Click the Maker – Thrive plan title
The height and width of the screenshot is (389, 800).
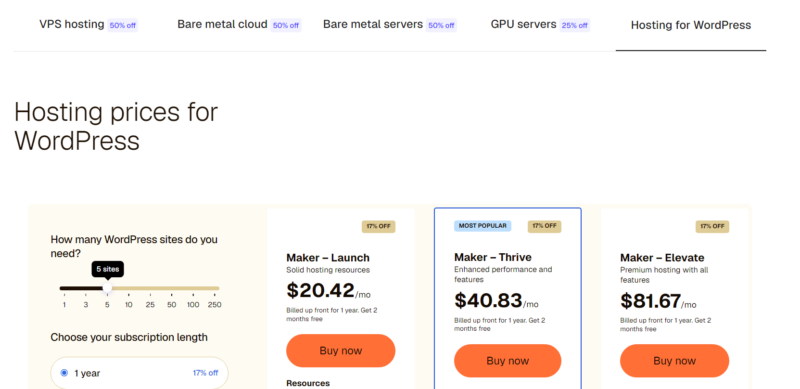click(493, 257)
